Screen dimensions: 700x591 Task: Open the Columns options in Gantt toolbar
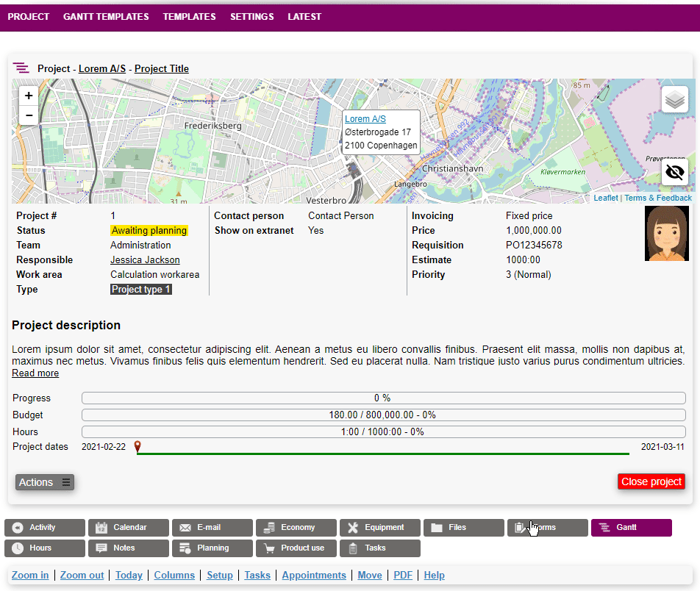[174, 576]
